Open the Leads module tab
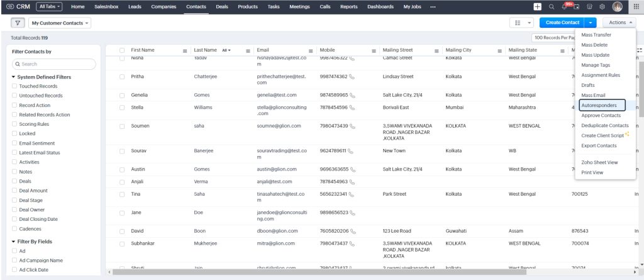This screenshot has width=644, height=280. pyautogui.click(x=135, y=6)
